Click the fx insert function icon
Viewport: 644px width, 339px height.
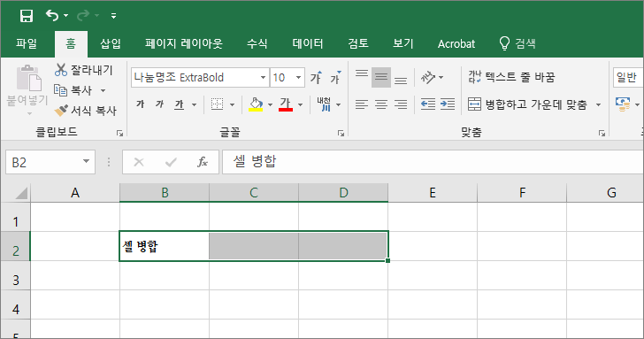tap(203, 162)
